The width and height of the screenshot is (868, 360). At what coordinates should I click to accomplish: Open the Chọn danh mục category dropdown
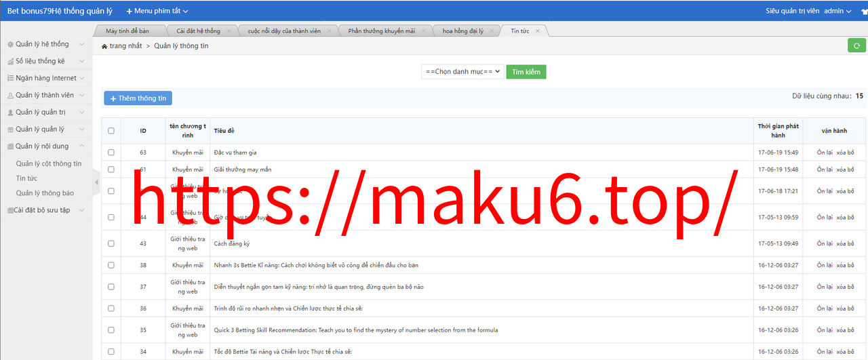tap(462, 71)
